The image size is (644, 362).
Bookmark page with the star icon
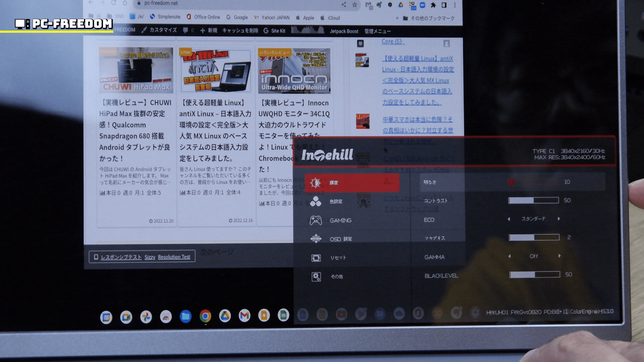coord(355,5)
